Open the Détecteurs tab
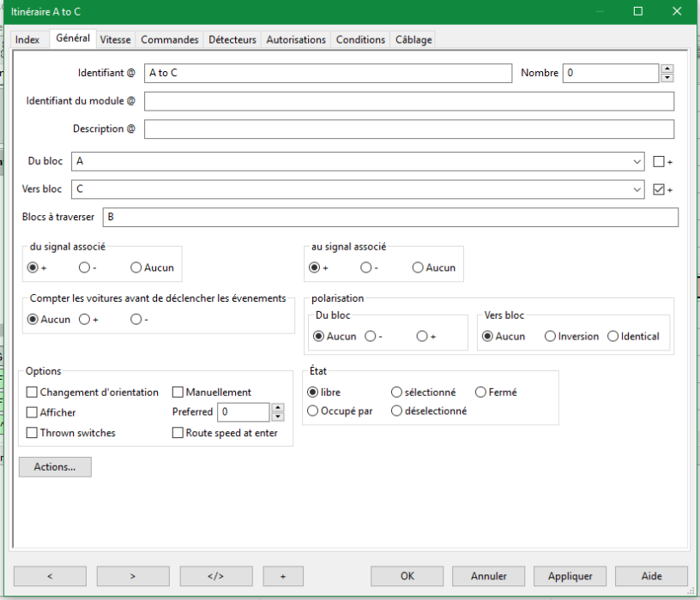Image resolution: width=700 pixels, height=600 pixels. [x=232, y=39]
